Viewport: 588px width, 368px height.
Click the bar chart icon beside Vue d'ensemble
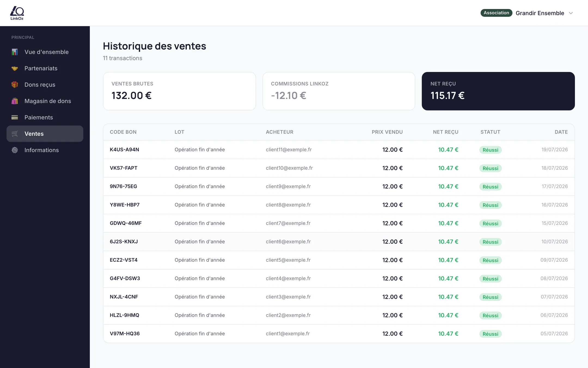coord(15,52)
